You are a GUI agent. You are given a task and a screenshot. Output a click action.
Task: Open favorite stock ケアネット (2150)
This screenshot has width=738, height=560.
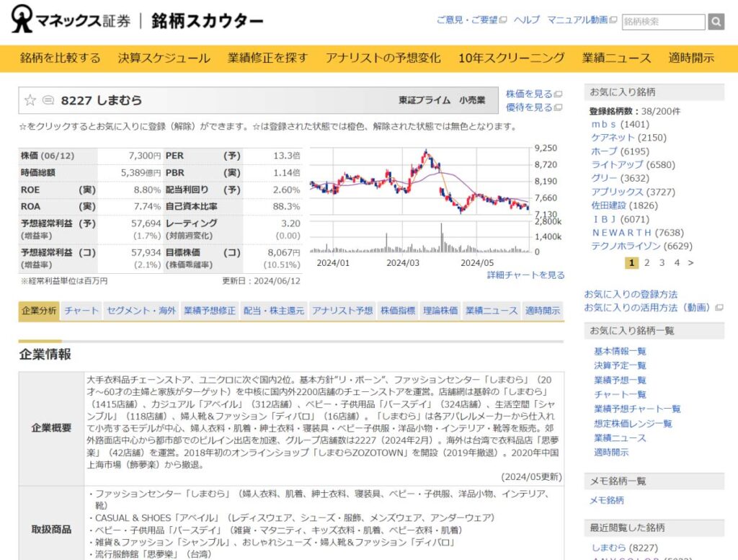(x=628, y=138)
